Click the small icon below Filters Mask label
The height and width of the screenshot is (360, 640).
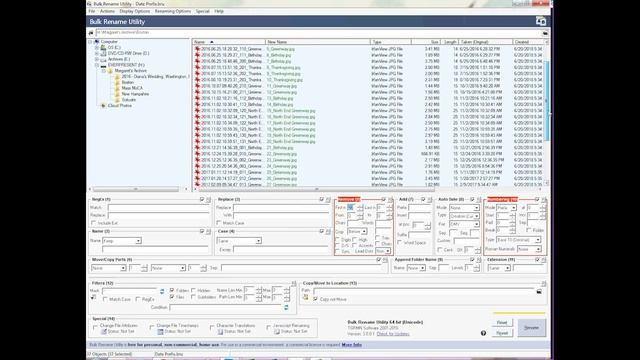point(93,298)
